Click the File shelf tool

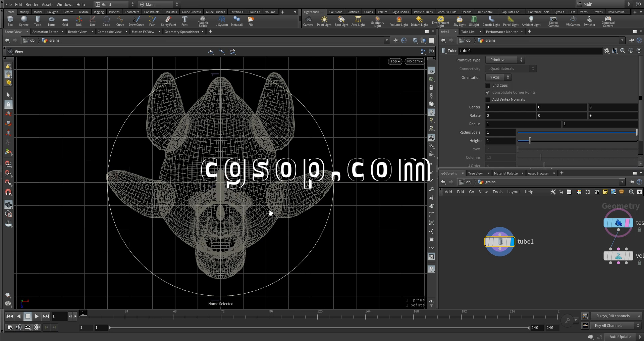251,21
